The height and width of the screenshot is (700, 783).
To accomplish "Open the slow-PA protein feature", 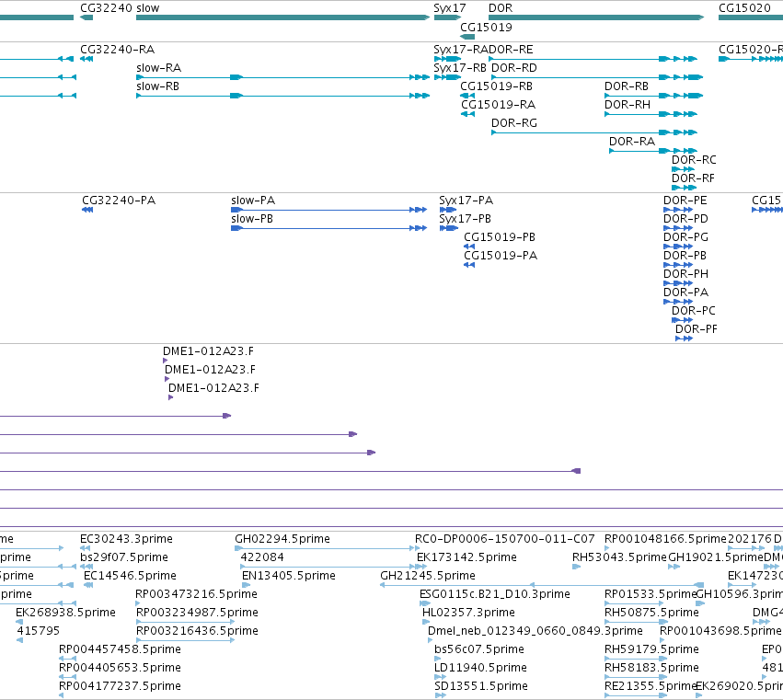I will pos(329,210).
